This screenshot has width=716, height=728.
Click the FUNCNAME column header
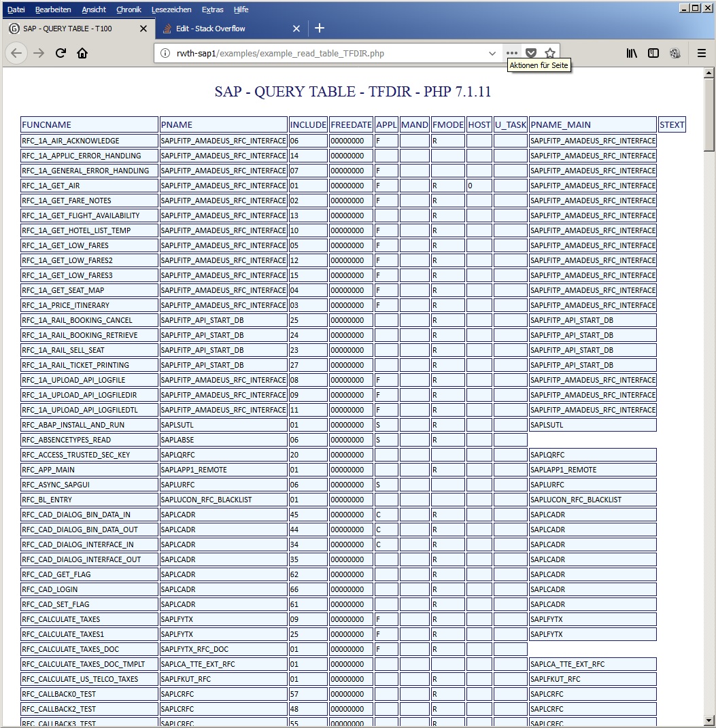[x=89, y=124]
